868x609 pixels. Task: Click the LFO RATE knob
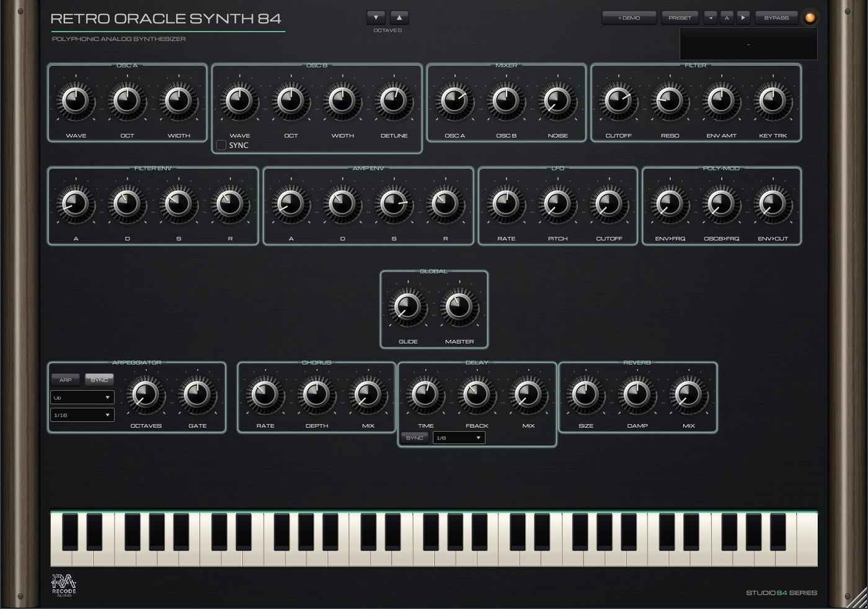pyautogui.click(x=506, y=204)
